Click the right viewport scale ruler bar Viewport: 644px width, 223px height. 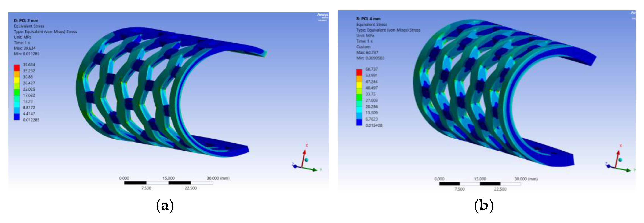[480, 184]
